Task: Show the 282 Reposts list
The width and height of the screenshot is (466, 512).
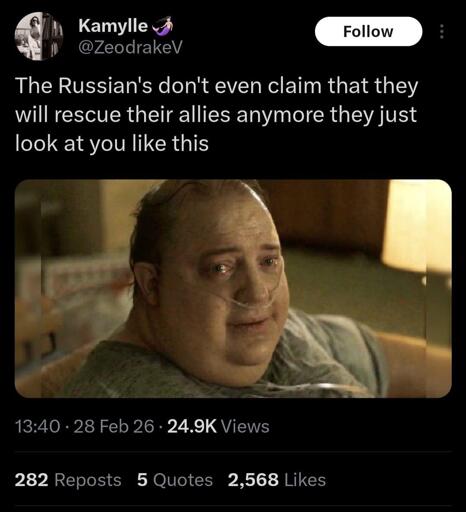Action: [68, 480]
